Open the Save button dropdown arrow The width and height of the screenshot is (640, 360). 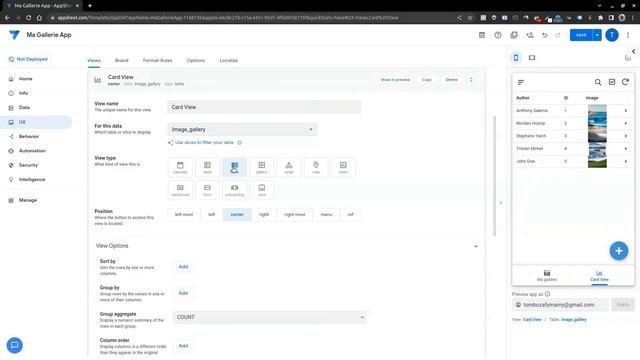click(597, 35)
